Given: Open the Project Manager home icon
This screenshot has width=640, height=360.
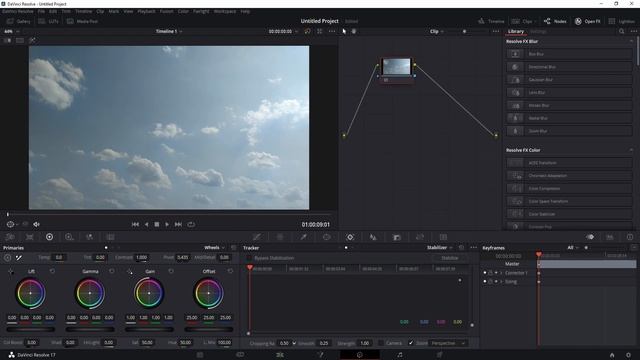Looking at the screenshot, I should [612, 355].
